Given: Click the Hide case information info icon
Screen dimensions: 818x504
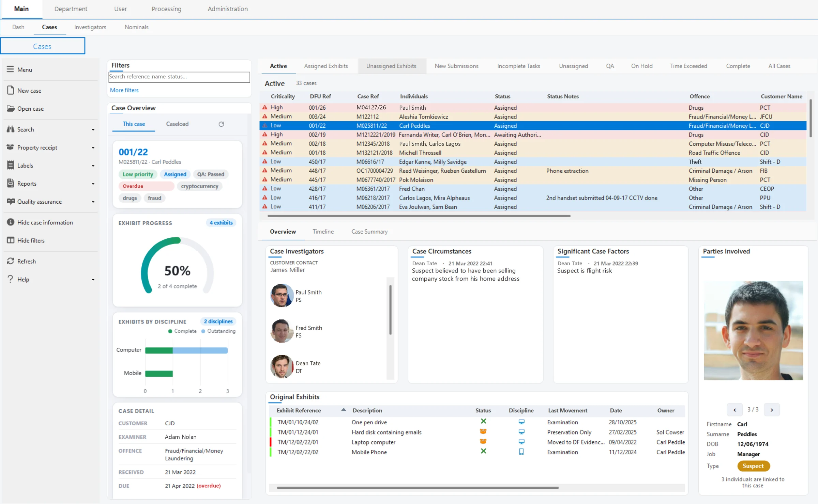Looking at the screenshot, I should click(11, 222).
